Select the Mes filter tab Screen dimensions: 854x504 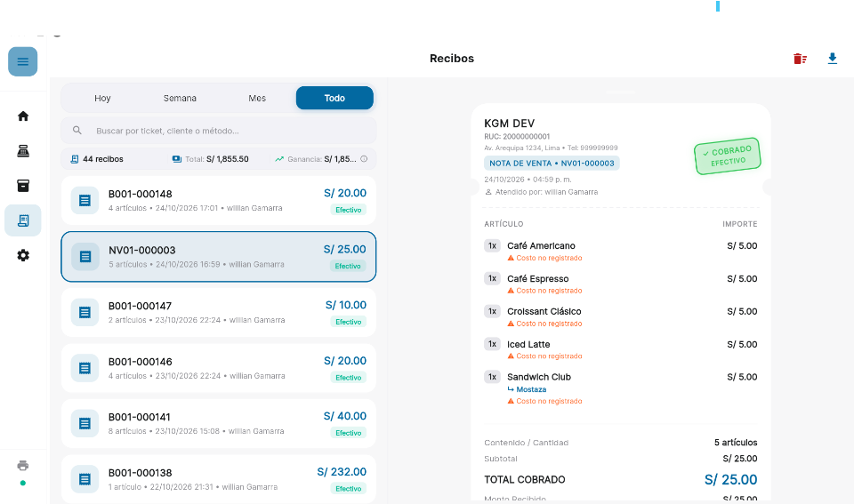click(x=257, y=98)
